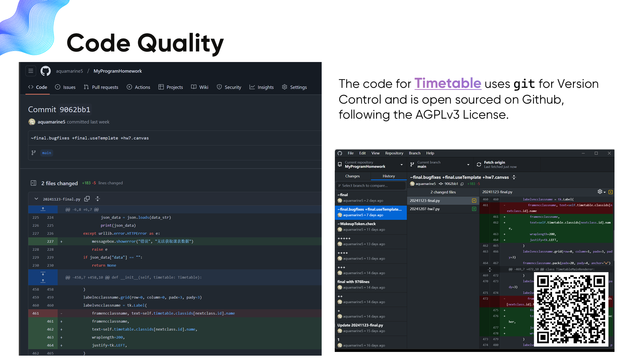Image resolution: width=644 pixels, height=362 pixels.
Task: Copy the 20241123-final.py file path
Action: coord(87,199)
